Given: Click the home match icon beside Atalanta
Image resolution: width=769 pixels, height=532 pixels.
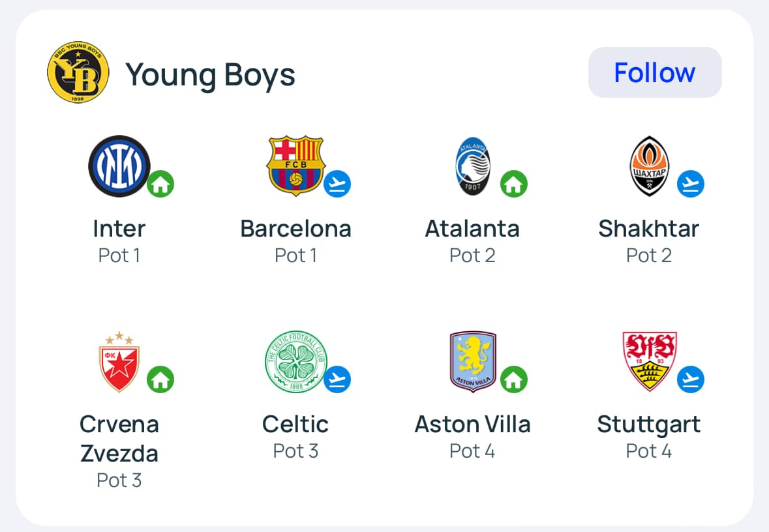Looking at the screenshot, I should click(514, 185).
